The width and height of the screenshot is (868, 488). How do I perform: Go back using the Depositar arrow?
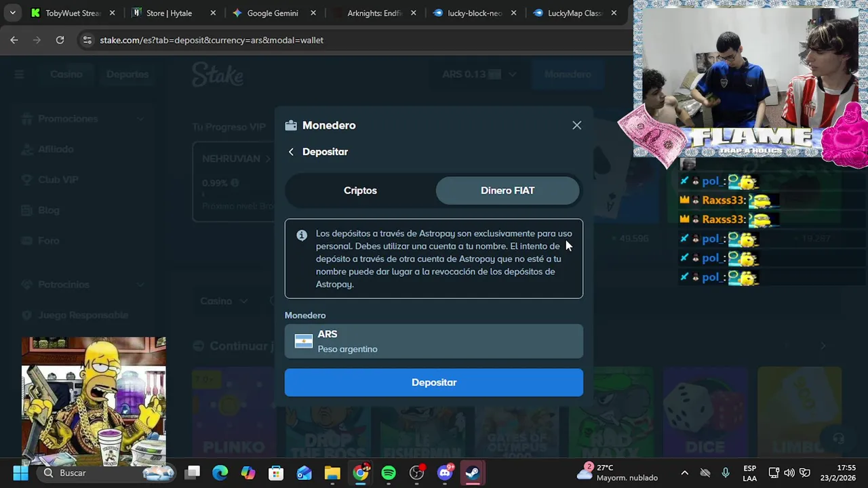[291, 152]
